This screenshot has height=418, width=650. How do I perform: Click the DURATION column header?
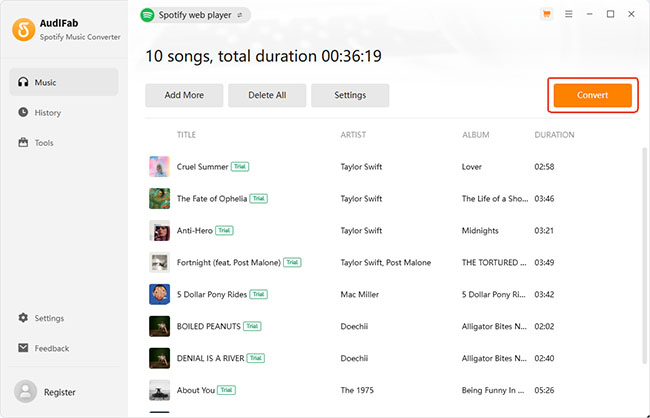pyautogui.click(x=554, y=135)
